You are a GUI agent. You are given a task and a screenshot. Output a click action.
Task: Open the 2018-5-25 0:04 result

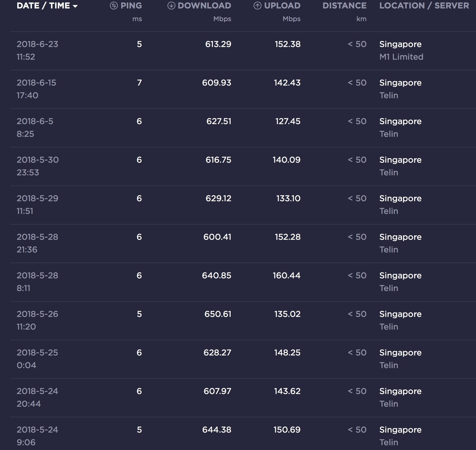coord(37,359)
